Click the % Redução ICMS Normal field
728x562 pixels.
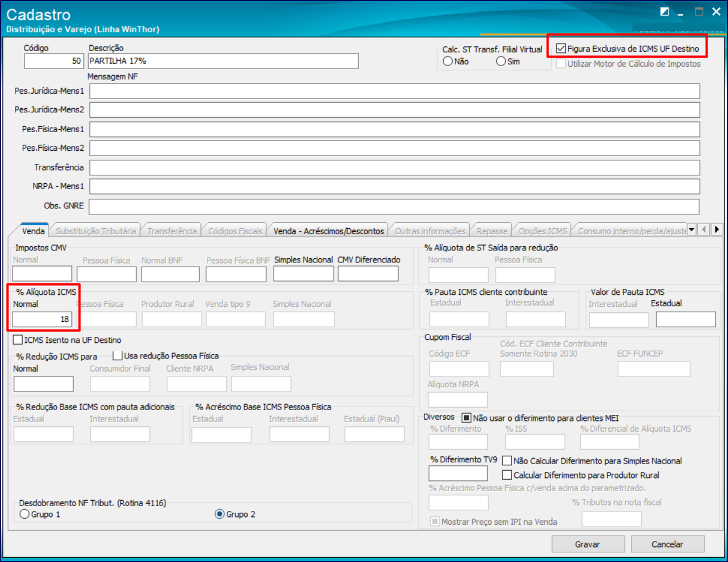[43, 384]
